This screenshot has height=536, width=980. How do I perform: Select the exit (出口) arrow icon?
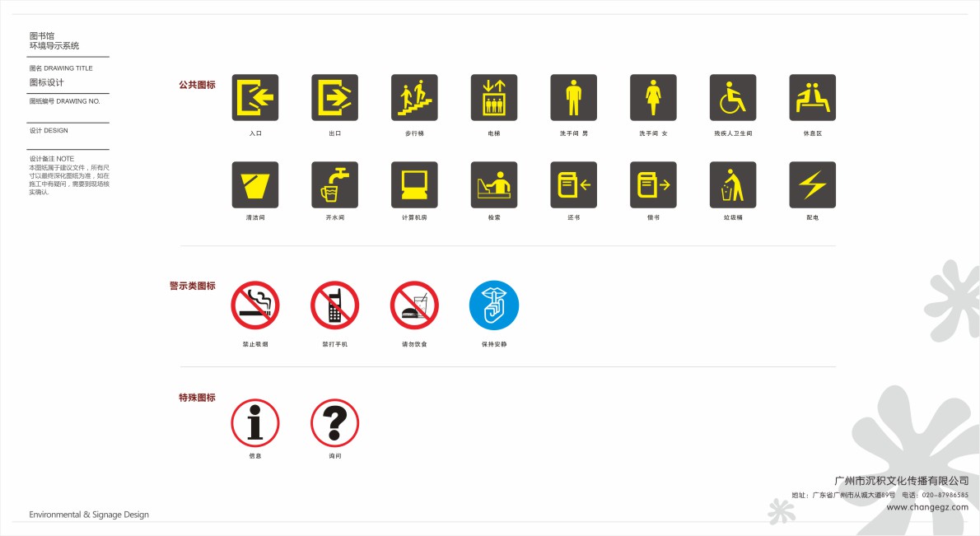(335, 97)
